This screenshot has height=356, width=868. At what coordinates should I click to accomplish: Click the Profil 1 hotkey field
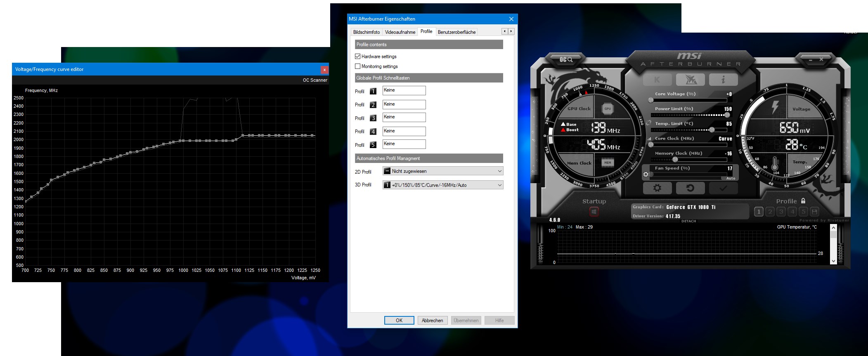[404, 91]
